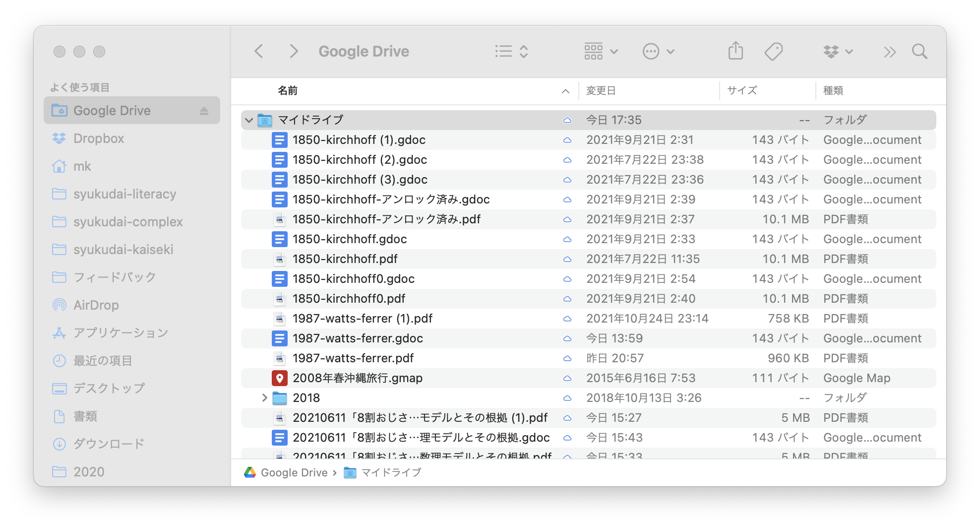The image size is (980, 528).
Task: Click the search magnifier icon
Action: click(919, 51)
